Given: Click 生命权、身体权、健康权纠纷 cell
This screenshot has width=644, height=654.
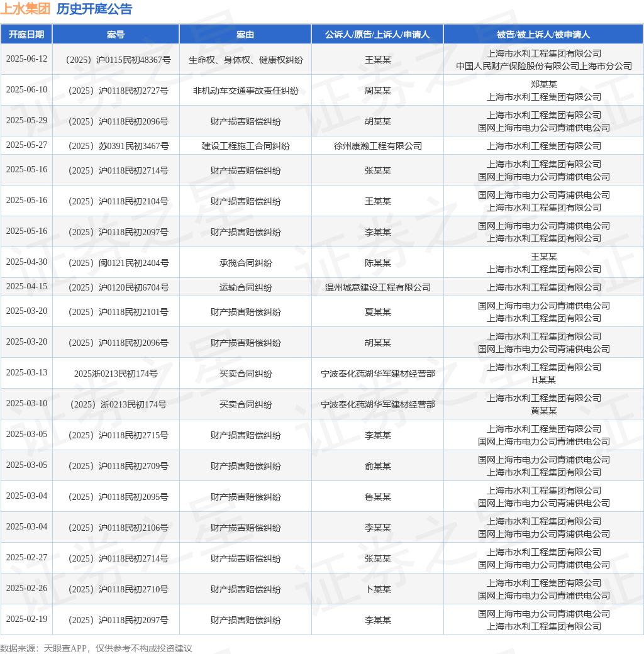Looking at the screenshot, I should click(246, 60).
